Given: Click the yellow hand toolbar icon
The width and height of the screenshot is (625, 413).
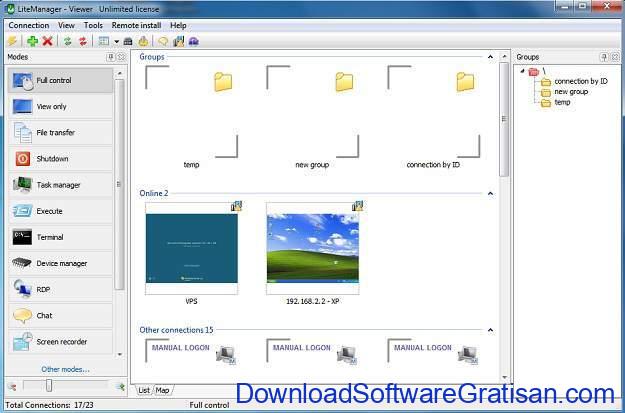Looking at the screenshot, I should click(143, 41).
